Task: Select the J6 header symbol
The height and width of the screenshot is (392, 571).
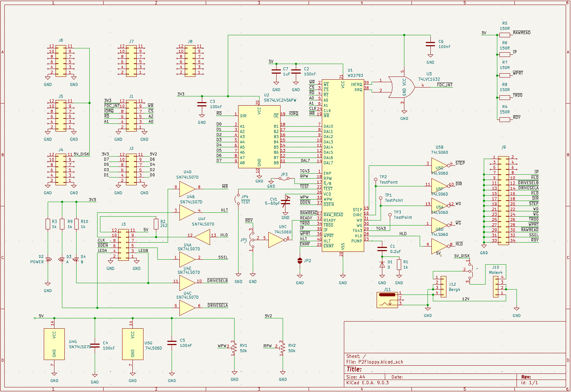Action: (x=61, y=61)
